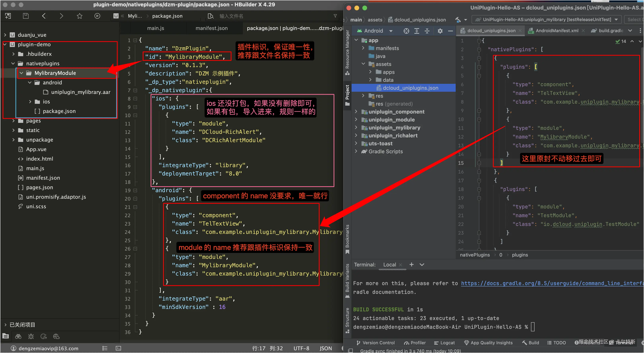
Task: Click the back navigation arrow in HBuilder toolbar
Action: pyautogui.click(x=44, y=16)
